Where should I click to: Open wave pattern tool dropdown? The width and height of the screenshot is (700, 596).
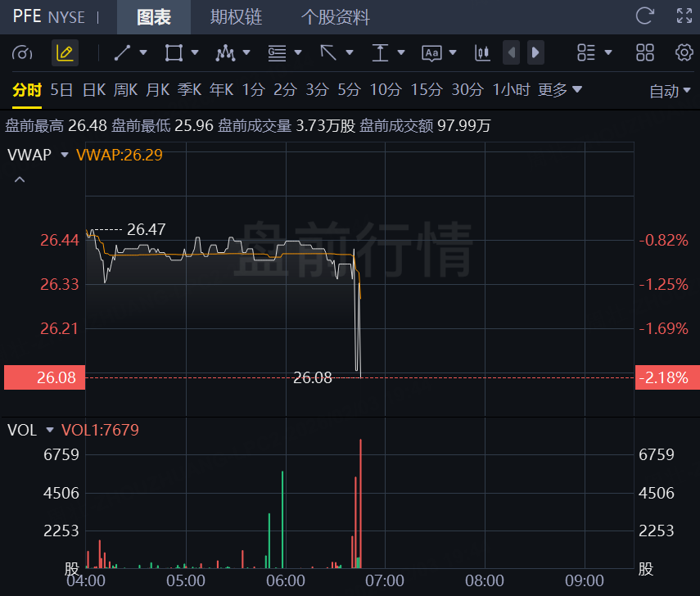246,52
